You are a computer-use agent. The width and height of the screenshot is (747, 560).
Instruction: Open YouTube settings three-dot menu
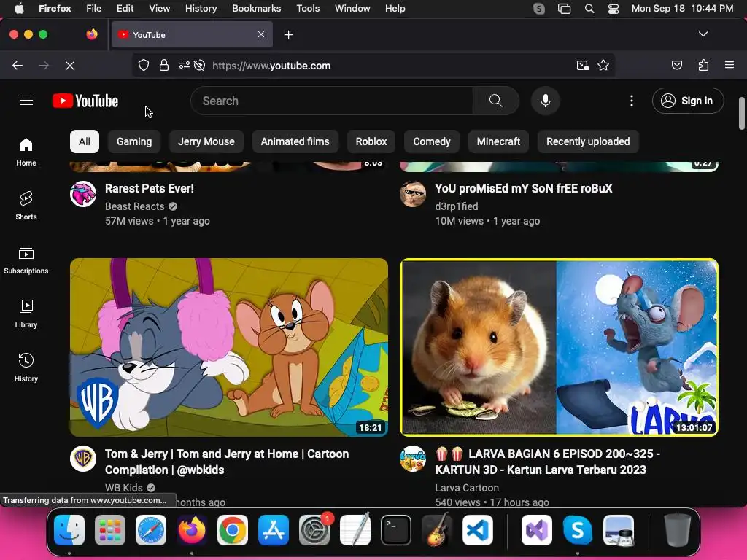coord(632,101)
